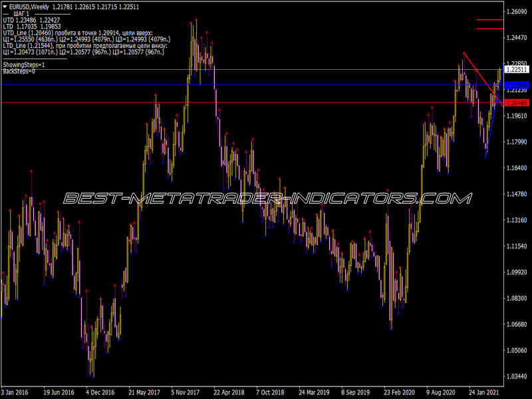Viewport: 532px width, 399px height.
Task: Click the 'BackSteps=0' label
Action: click(19, 71)
